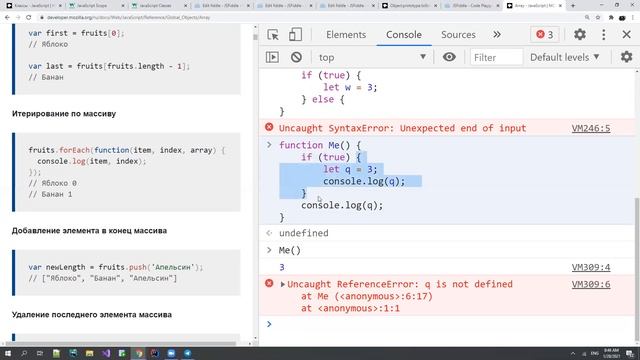Create live expression eye icon

click(449, 57)
